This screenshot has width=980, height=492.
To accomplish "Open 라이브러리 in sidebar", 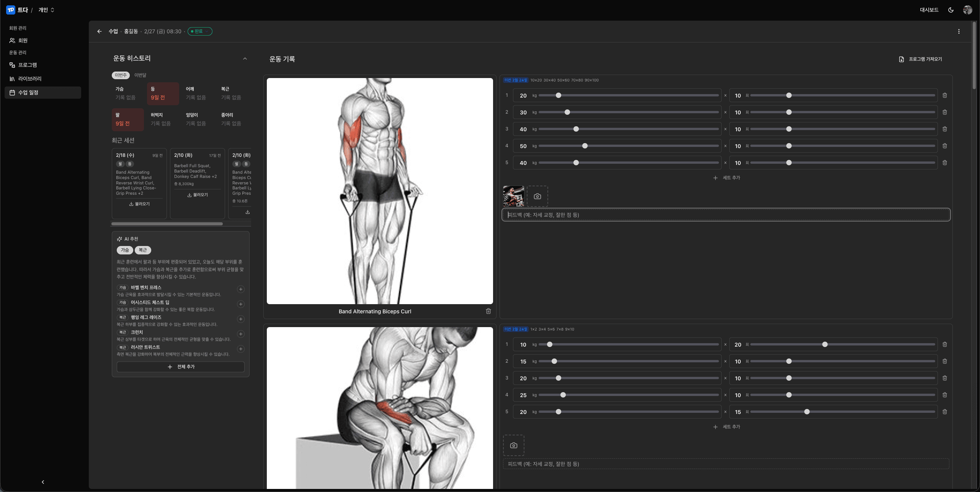I will (x=30, y=79).
